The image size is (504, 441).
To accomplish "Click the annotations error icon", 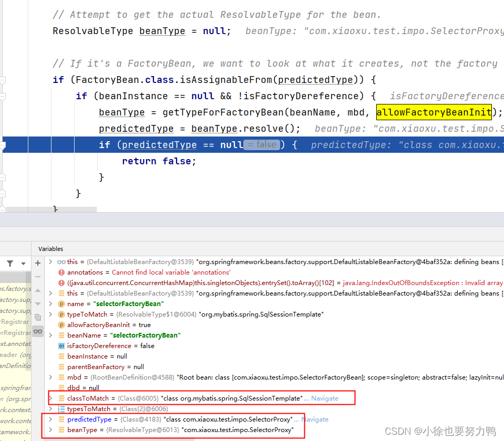I will (x=61, y=272).
